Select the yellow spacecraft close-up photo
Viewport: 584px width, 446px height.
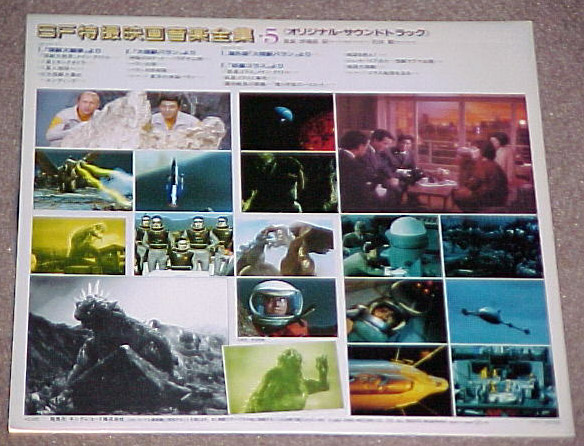(400, 380)
